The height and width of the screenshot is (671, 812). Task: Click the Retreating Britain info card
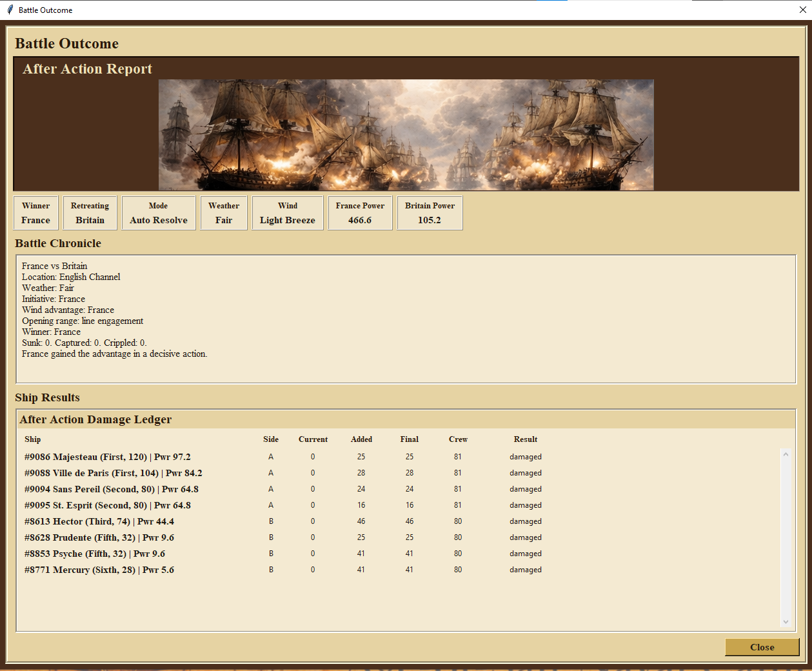(x=90, y=213)
